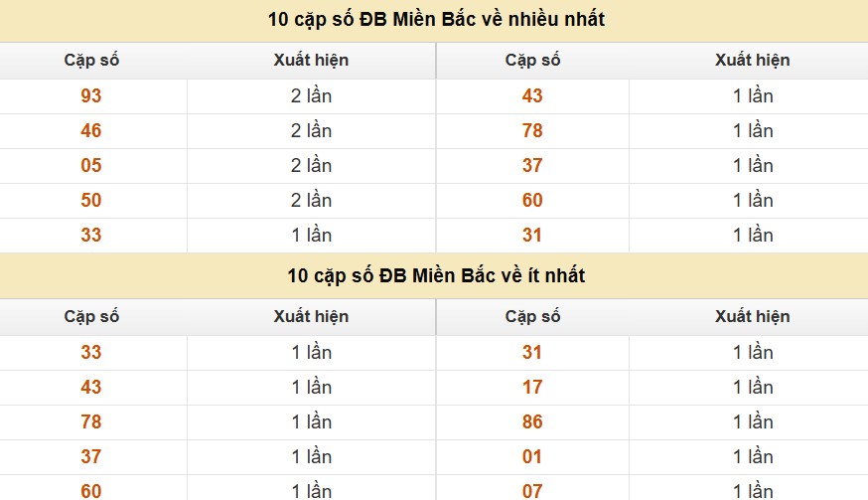Click the "2 lần" count beside pair 50
Viewport: 868px width, 500px height.
pos(311,201)
